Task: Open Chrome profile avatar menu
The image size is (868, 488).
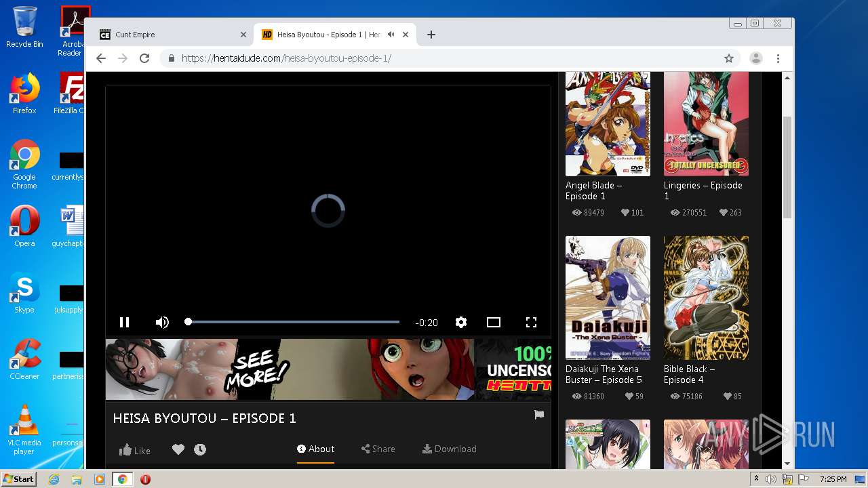Action: (756, 58)
